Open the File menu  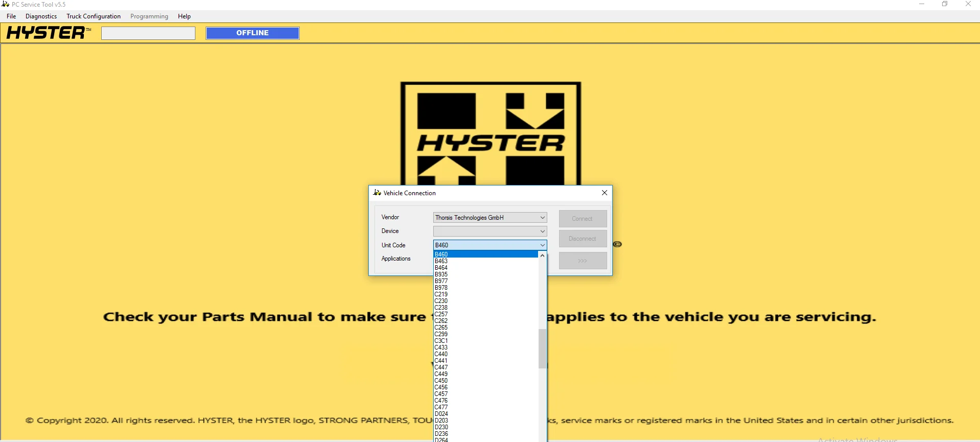tap(11, 16)
